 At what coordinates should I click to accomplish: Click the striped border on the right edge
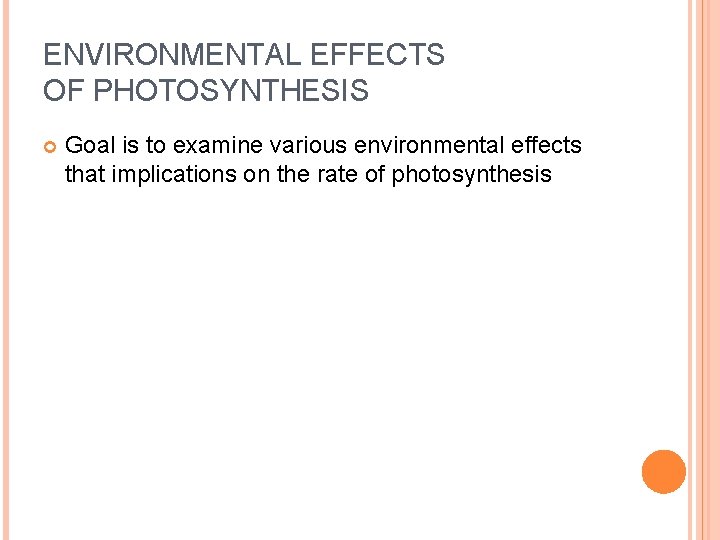click(x=703, y=270)
